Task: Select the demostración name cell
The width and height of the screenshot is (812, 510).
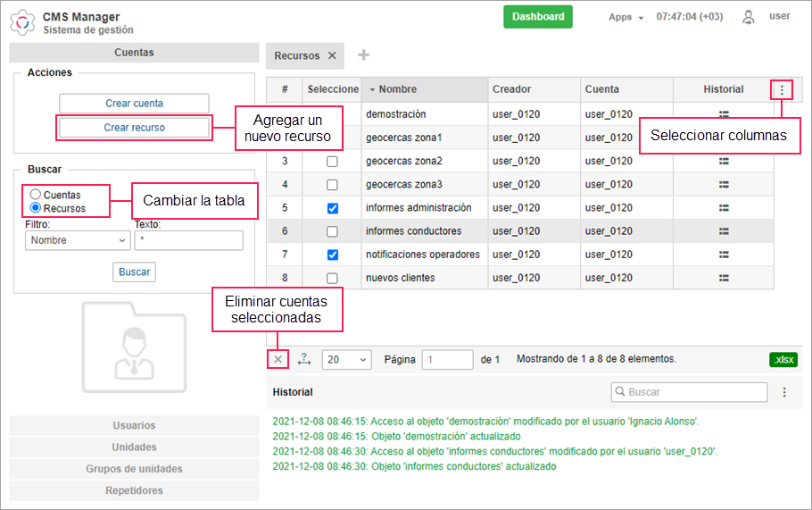Action: (x=425, y=114)
